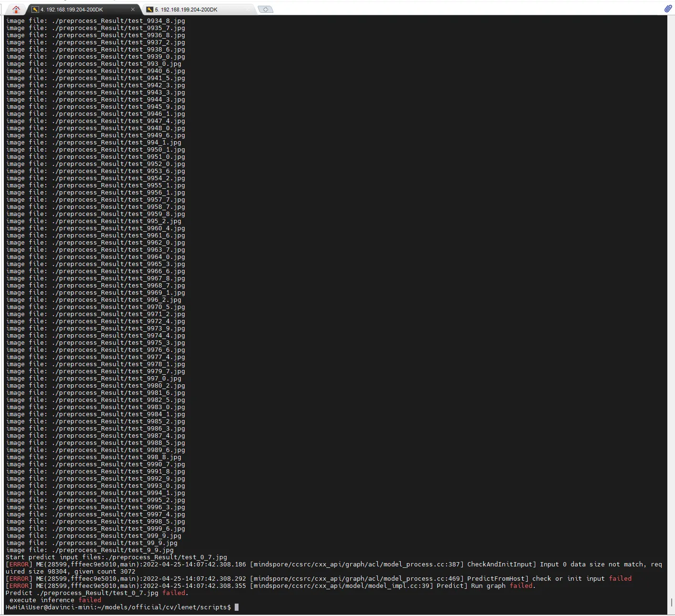This screenshot has height=616, width=675.
Task: Click the line test_9950_1.jpg
Action: pos(95,149)
